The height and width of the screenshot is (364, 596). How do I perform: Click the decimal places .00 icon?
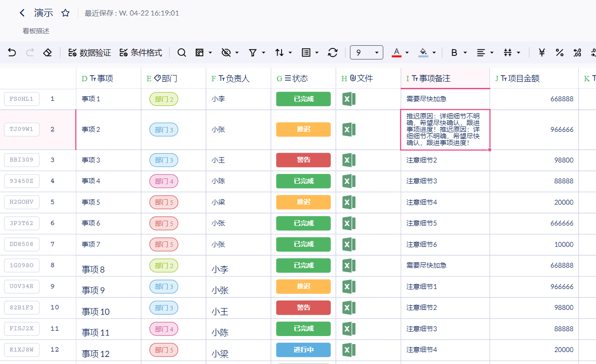pos(577,52)
